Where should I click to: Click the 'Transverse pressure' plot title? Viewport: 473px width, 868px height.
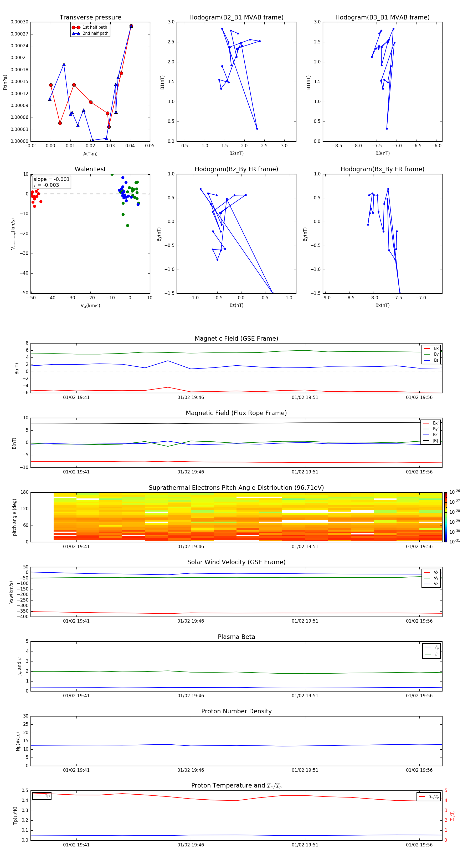[x=90, y=18]
